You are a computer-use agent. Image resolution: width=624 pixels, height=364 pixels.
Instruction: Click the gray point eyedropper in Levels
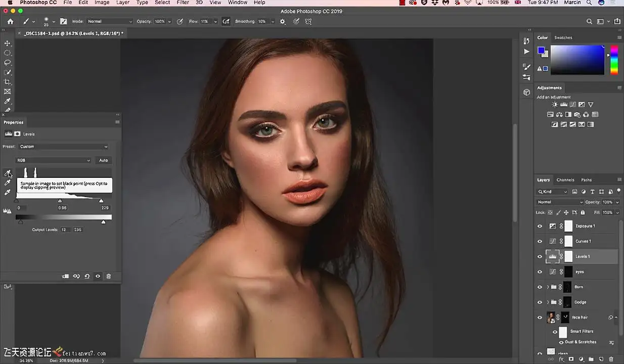[8, 183]
